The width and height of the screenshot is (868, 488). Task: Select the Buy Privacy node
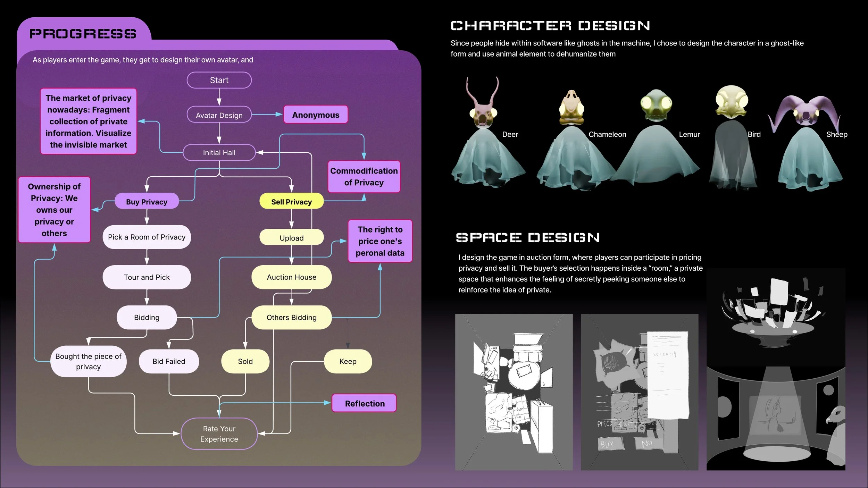pos(147,202)
